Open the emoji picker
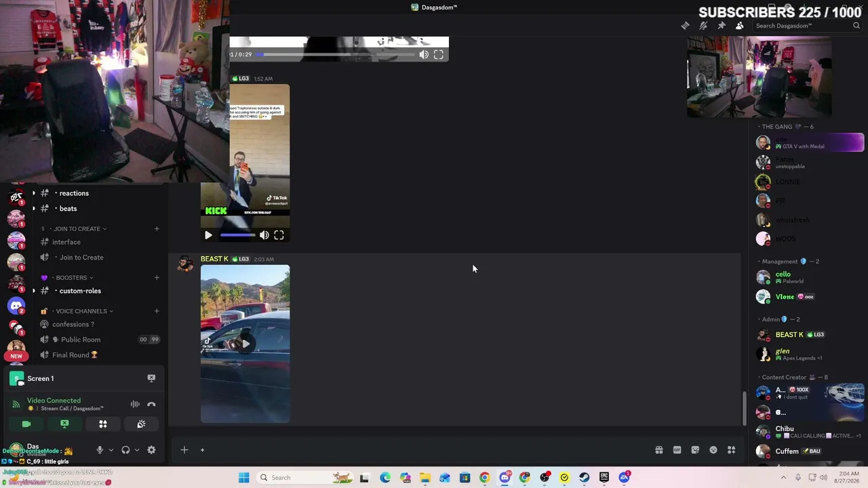868x488 pixels. point(713,450)
